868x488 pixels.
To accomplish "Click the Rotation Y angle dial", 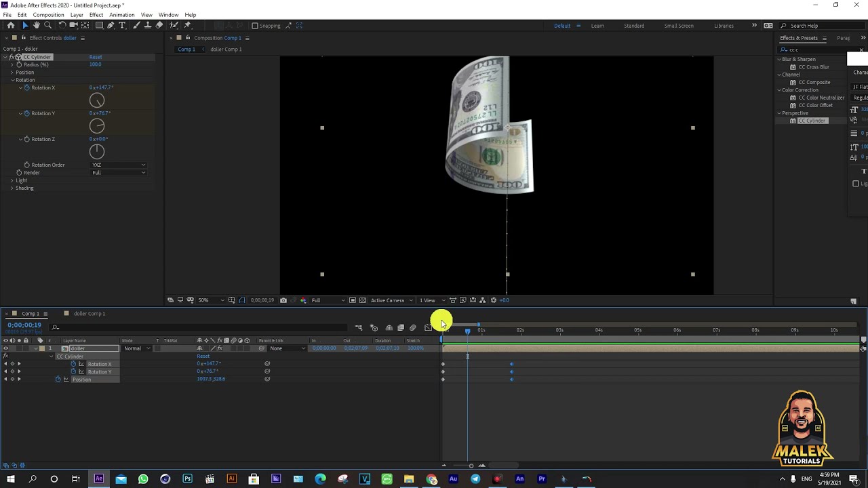I will (97, 126).
